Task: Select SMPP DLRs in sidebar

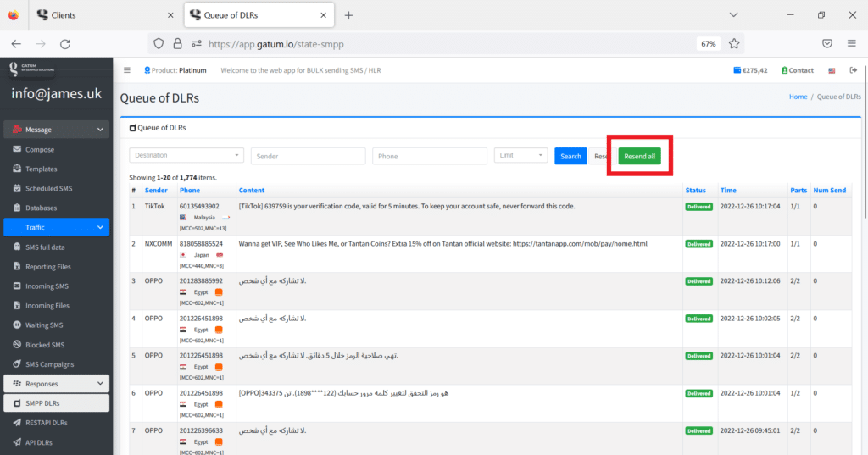Action: click(x=57, y=403)
